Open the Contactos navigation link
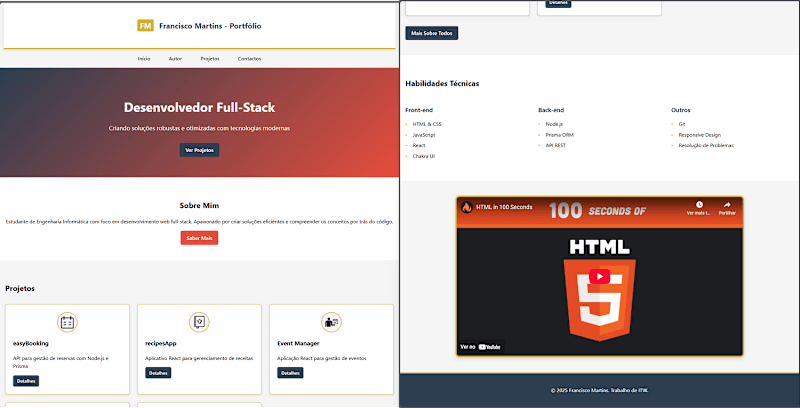 (x=249, y=59)
